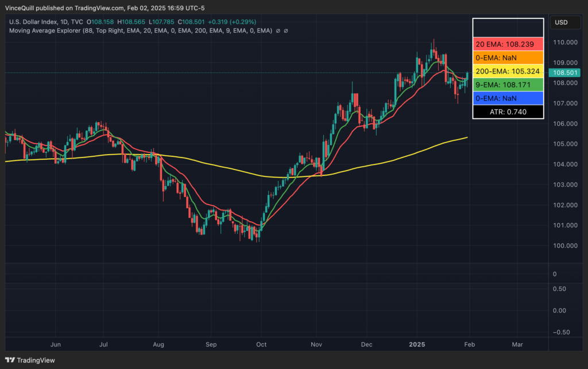Click second ∅ symbol after Moving Average Explorer
The height and width of the screenshot is (369, 588).
pyautogui.click(x=286, y=30)
